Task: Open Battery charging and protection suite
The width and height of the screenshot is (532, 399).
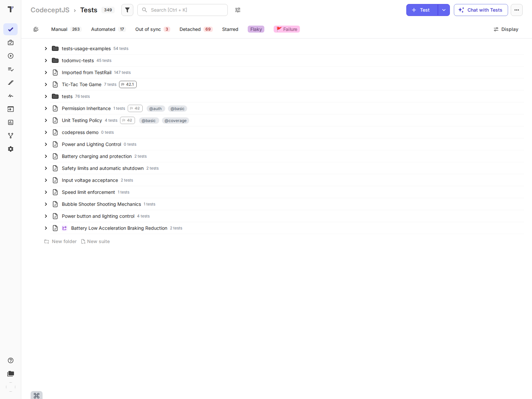Action: click(x=97, y=156)
